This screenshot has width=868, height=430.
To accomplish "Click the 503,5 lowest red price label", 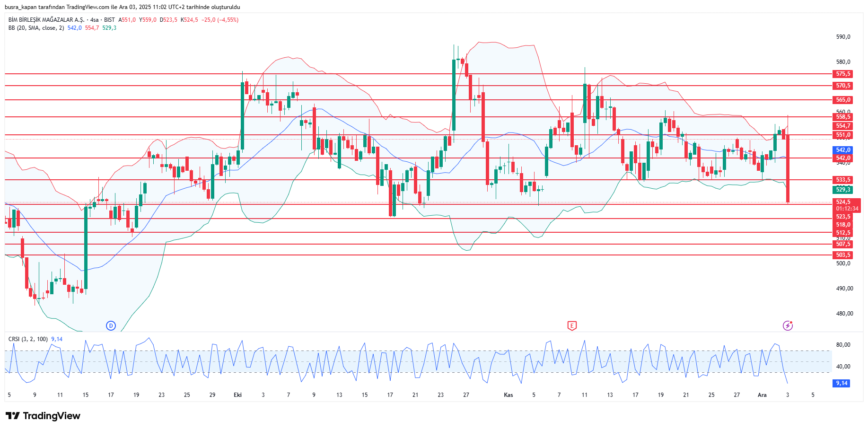I will click(842, 255).
